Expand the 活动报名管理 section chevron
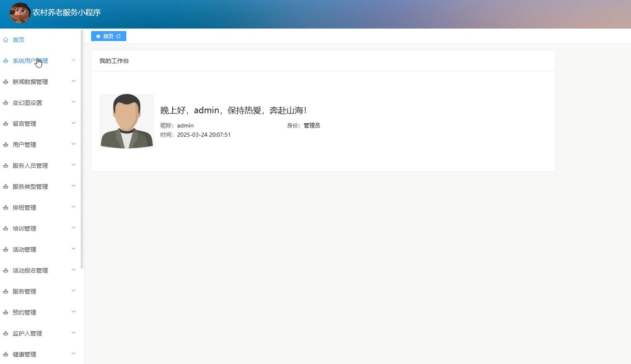 (73, 270)
